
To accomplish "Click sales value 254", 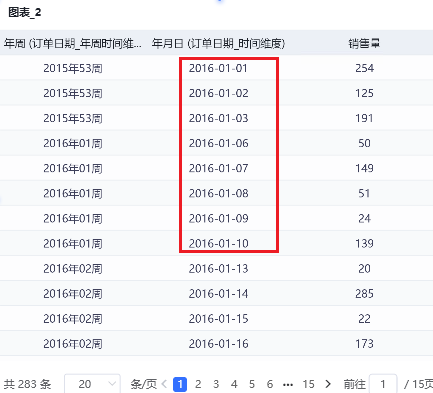I will click(364, 68).
